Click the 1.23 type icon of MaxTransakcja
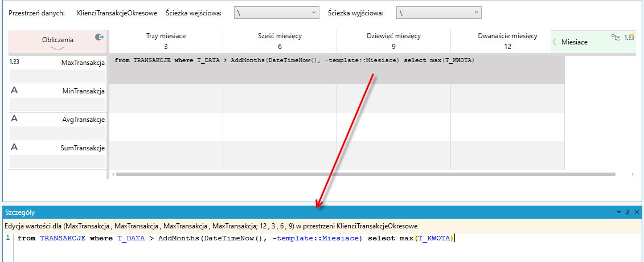 tap(15, 63)
